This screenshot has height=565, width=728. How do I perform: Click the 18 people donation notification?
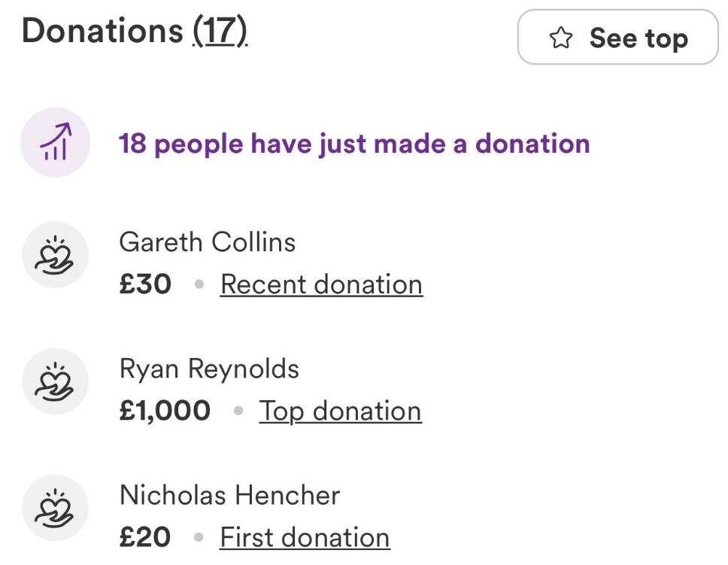(x=353, y=143)
